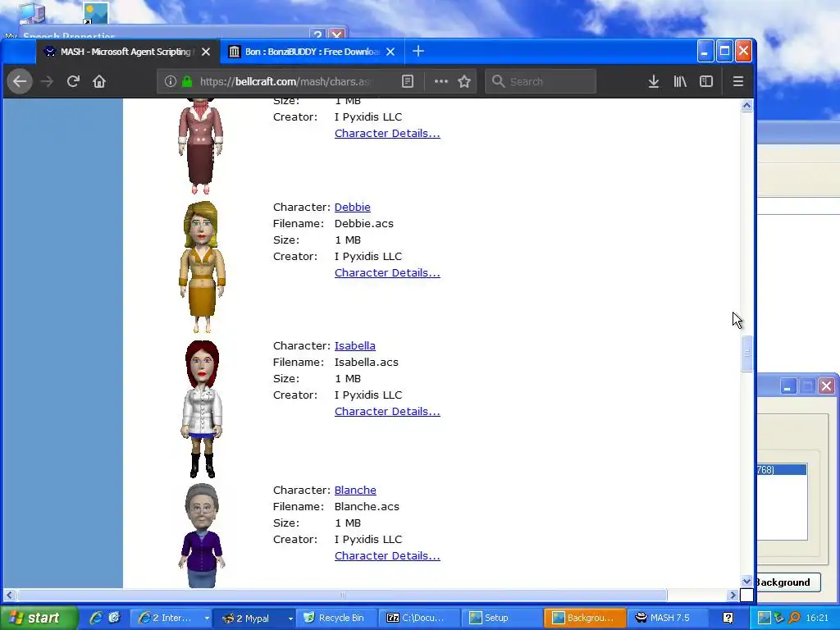Open the Mypal taskbar group

click(256, 618)
